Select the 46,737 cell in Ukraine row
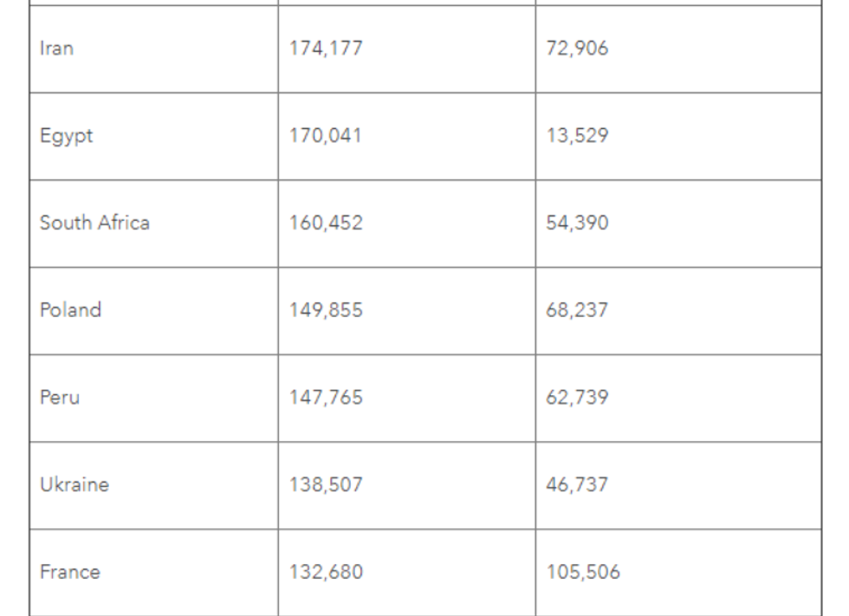Screen dimensions: 849x616 point(577,485)
